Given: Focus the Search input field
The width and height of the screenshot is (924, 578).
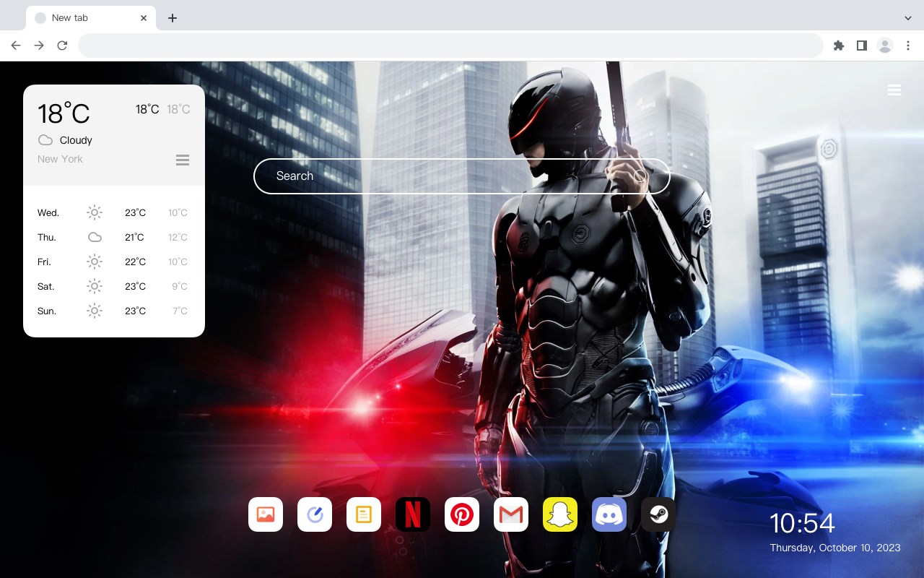Looking at the screenshot, I should click(462, 176).
